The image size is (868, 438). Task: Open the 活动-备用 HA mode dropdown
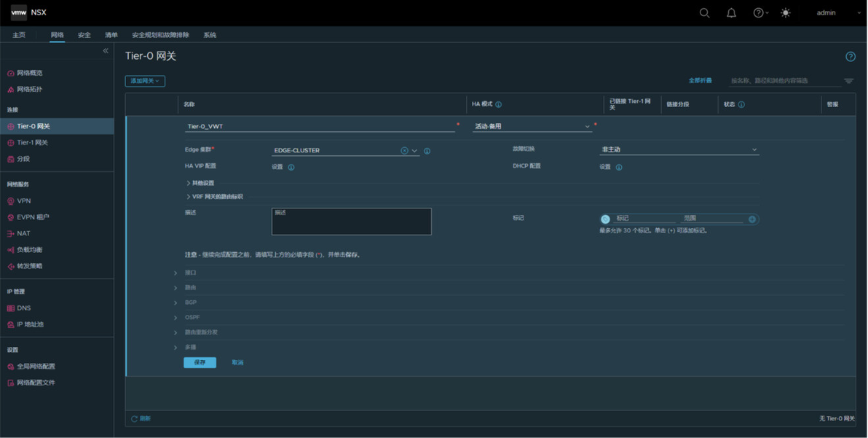pyautogui.click(x=532, y=126)
